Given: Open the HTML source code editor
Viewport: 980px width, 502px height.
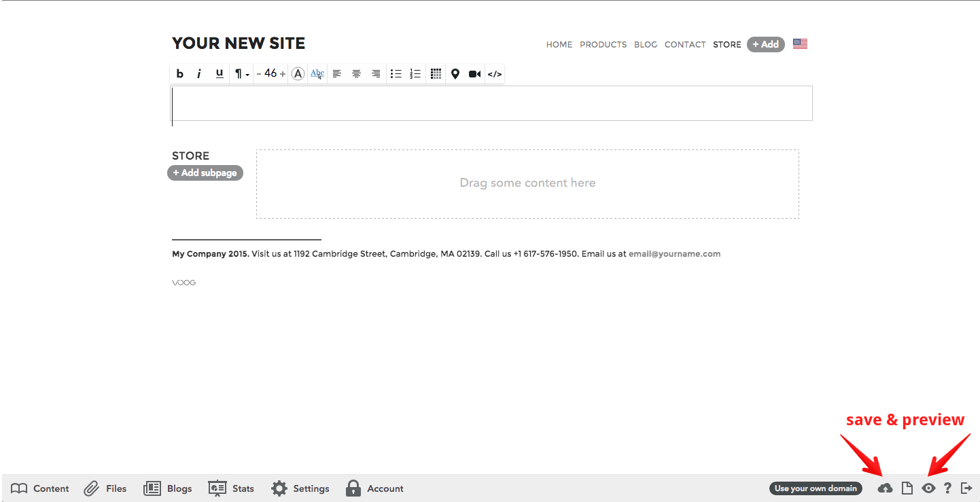Looking at the screenshot, I should click(x=495, y=74).
